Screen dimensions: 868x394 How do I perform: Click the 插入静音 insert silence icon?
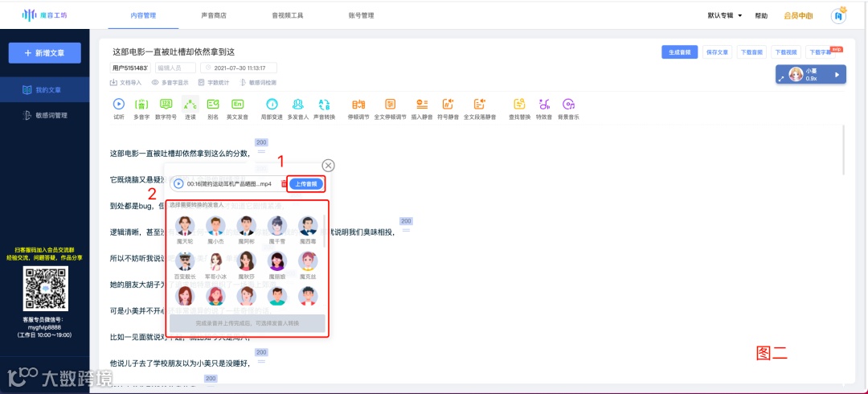pos(423,104)
